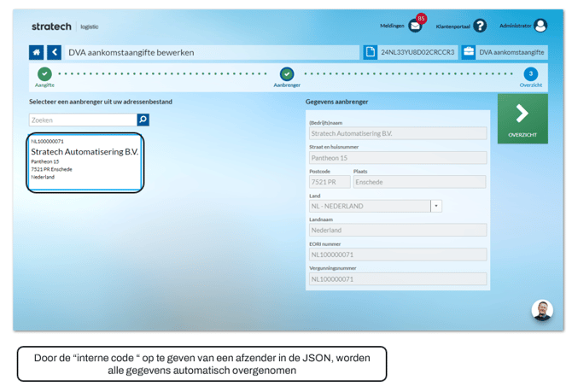Click the Postcode field
572x392 pixels.
tap(330, 182)
